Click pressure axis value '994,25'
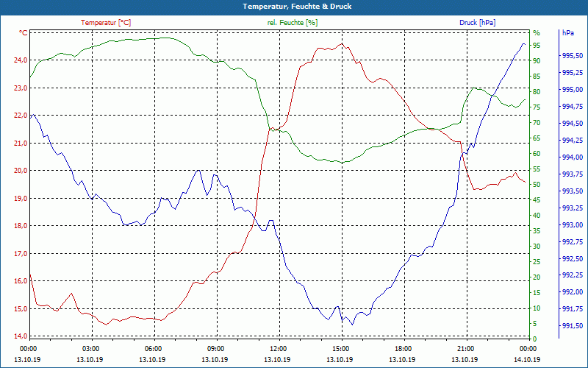 click(x=573, y=141)
